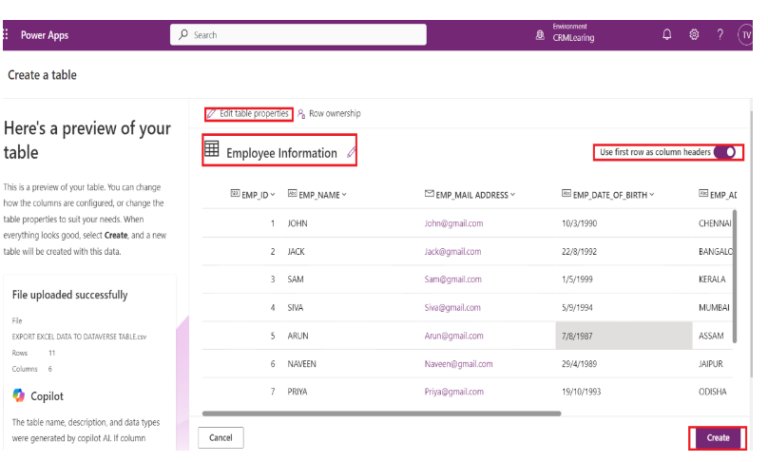
Task: Click the horizontal scrollbar below the table
Action: [380, 412]
